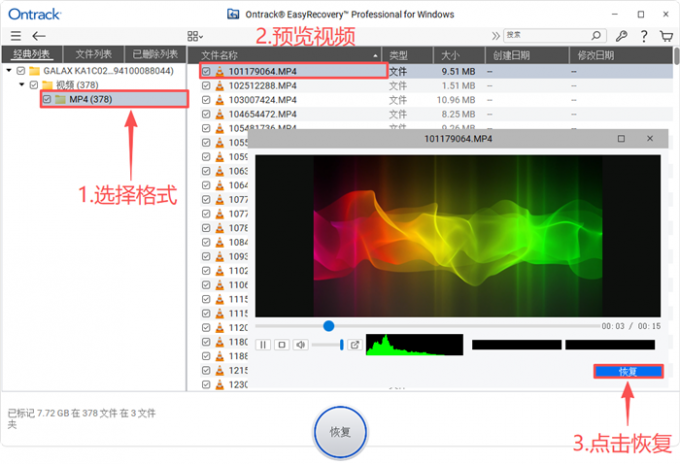This screenshot has height=464, width=680.
Task: Click the 9.51 MB size cell
Action: [458, 72]
